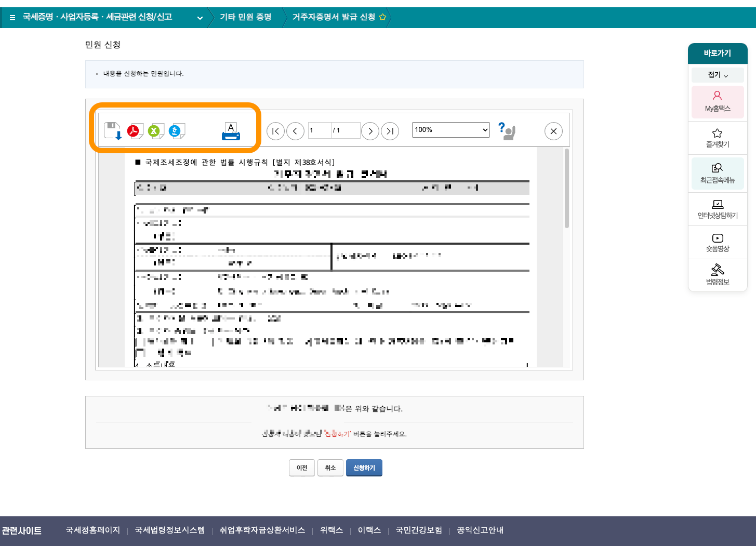756x546 pixels.
Task: Click the page number input field
Action: tap(319, 130)
